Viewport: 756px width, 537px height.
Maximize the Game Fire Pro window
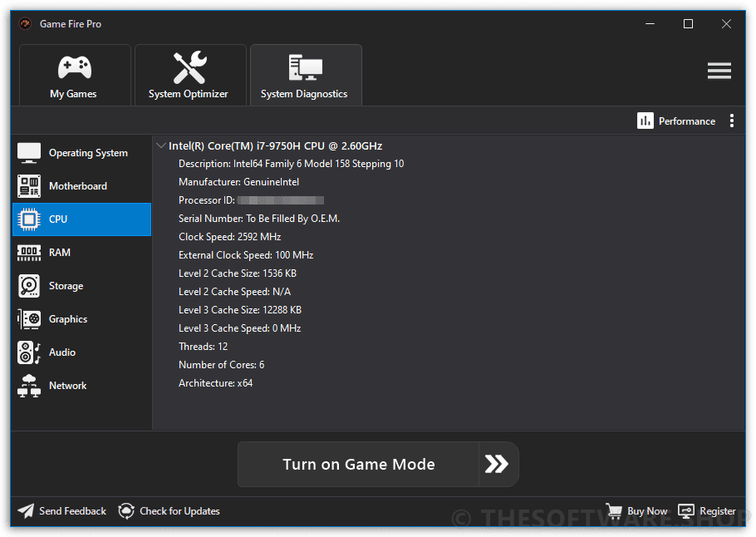coord(688,23)
